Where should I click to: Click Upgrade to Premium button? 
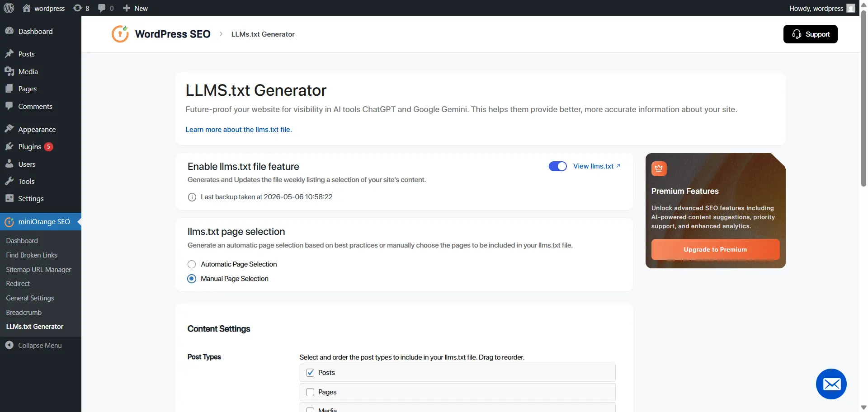(715, 249)
